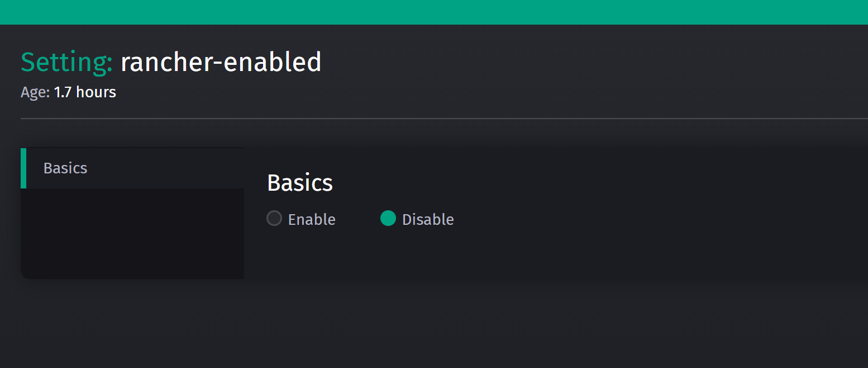This screenshot has width=868, height=368.
Task: Click the green accent bar beside Basics
Action: tap(23, 168)
